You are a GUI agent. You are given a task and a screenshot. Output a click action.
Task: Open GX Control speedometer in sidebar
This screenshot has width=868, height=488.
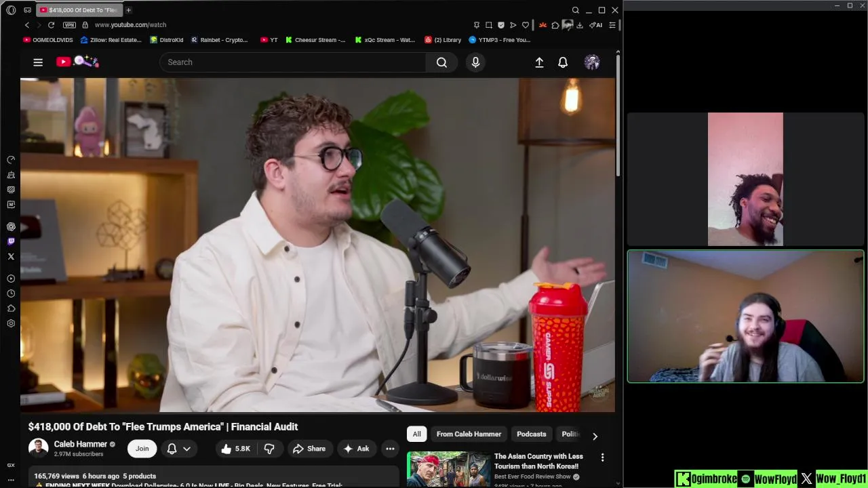[x=11, y=160]
